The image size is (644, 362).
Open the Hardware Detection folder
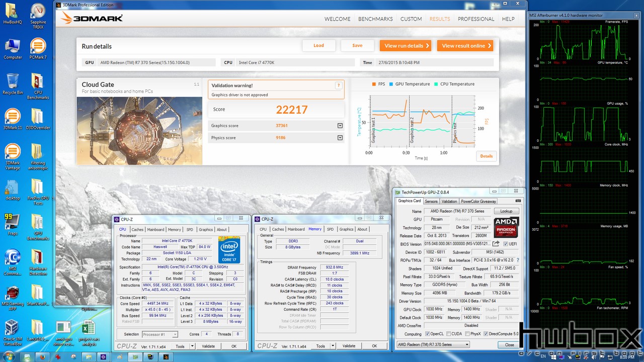point(38,262)
